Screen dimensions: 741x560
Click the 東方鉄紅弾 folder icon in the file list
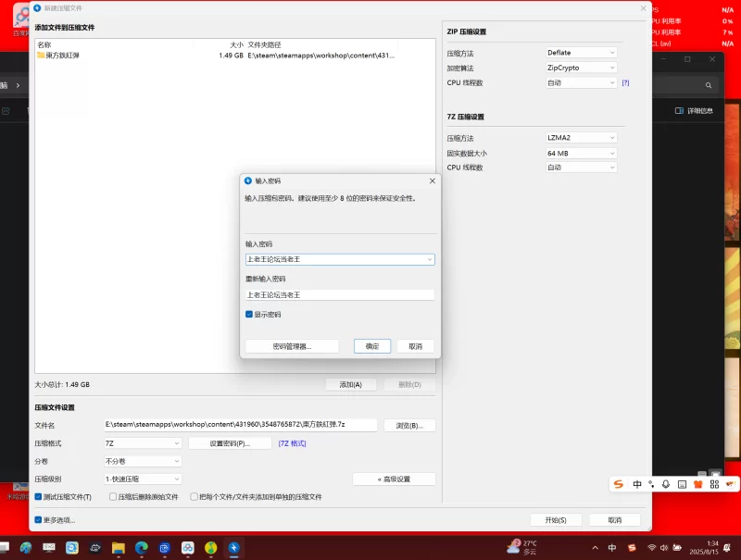41,56
